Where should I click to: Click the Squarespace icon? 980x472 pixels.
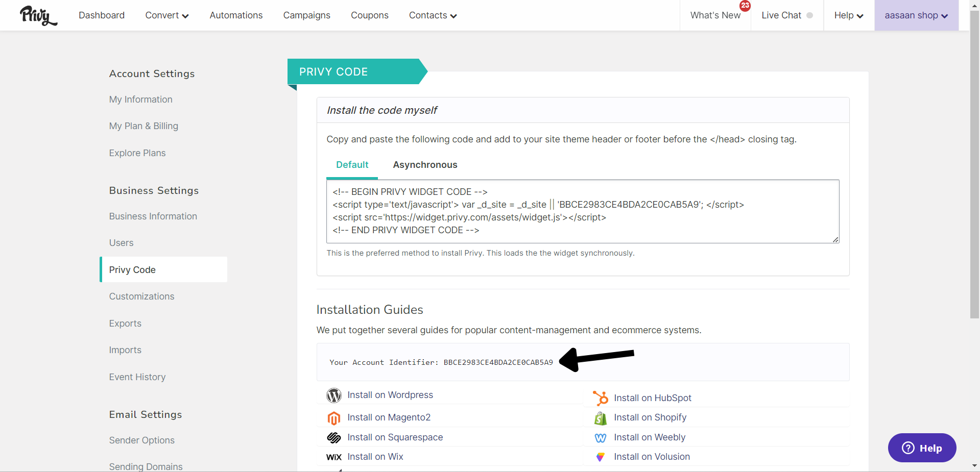(x=334, y=438)
